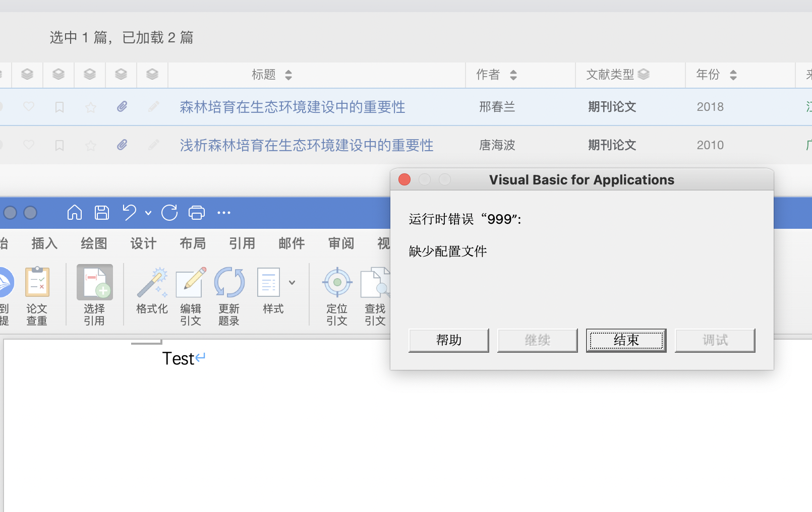Click the bookmark column header filter icon
The height and width of the screenshot is (512, 812).
point(59,75)
